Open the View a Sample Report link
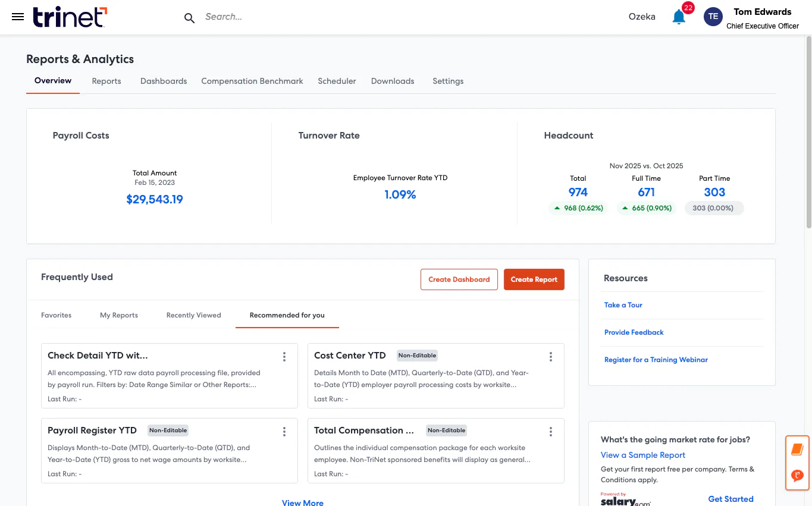This screenshot has width=812, height=506. [x=643, y=455]
